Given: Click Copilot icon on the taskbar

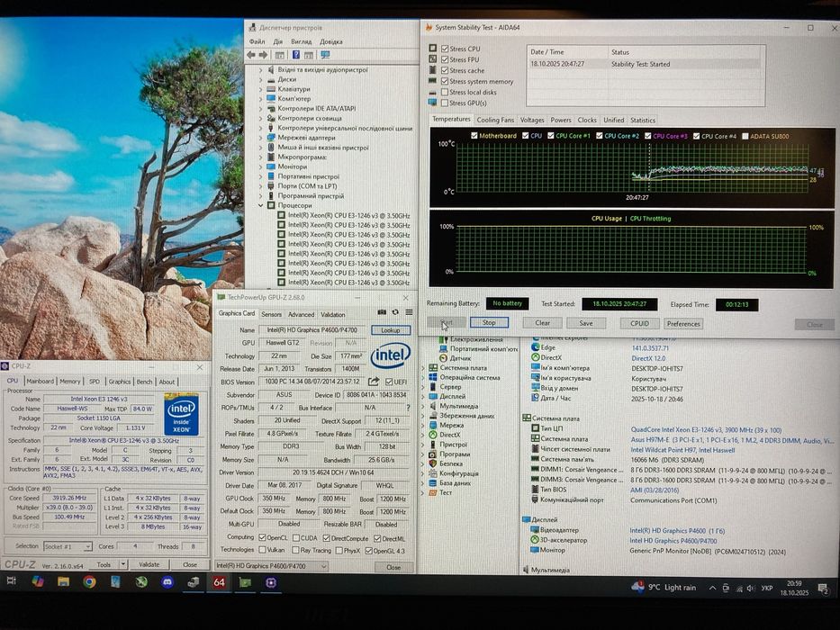Looking at the screenshot, I should 38,581.
